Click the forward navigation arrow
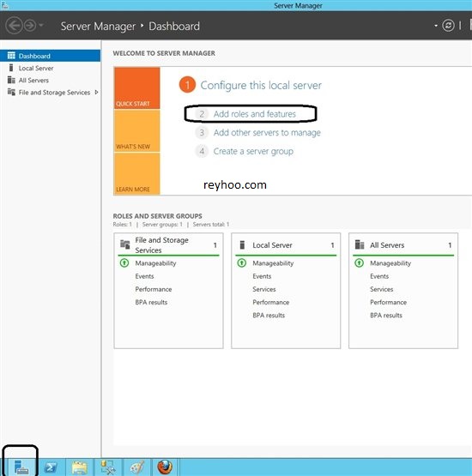This screenshot has width=472, height=476. click(x=30, y=26)
